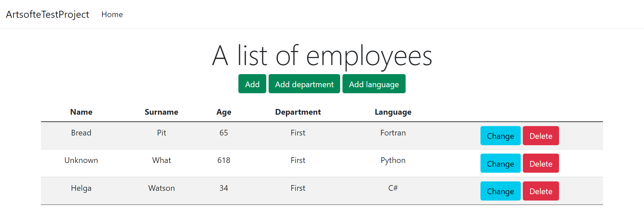Click the Department column header

coord(298,112)
